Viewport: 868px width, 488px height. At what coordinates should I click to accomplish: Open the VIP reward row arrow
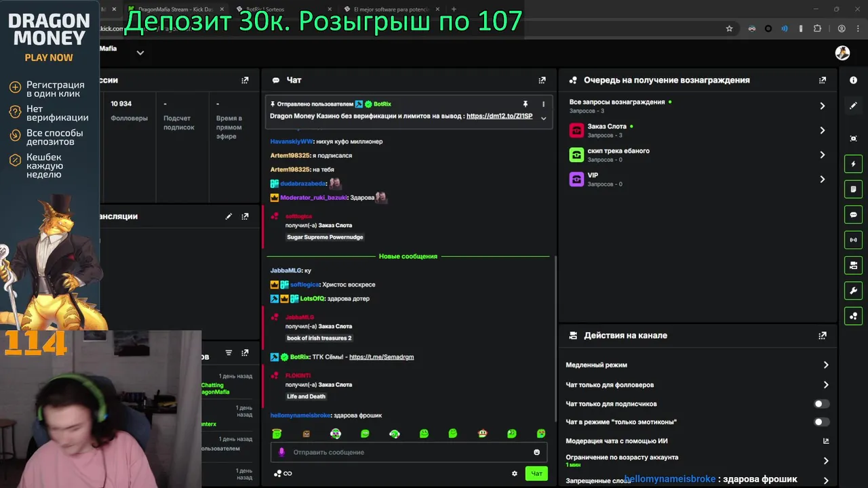pos(823,179)
